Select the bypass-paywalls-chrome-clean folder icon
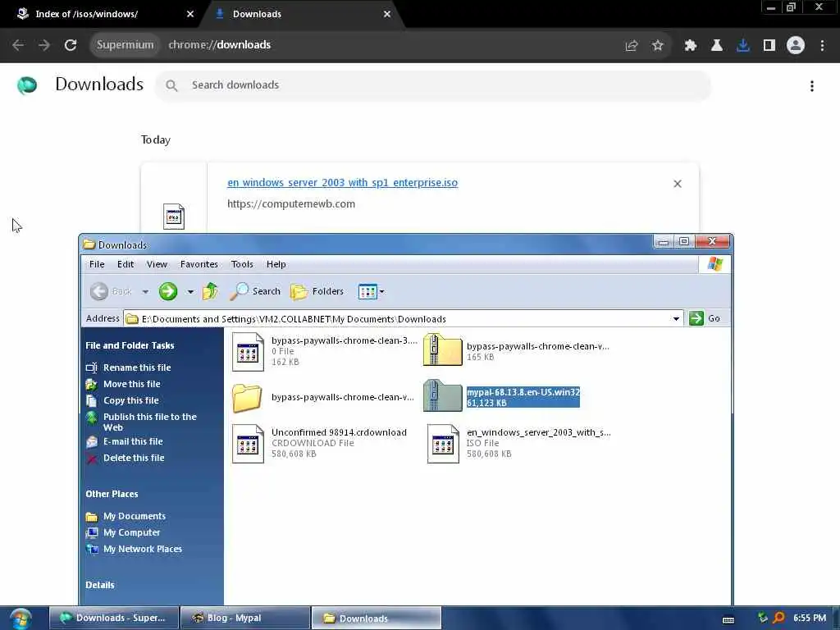The height and width of the screenshot is (630, 840). [x=247, y=398]
